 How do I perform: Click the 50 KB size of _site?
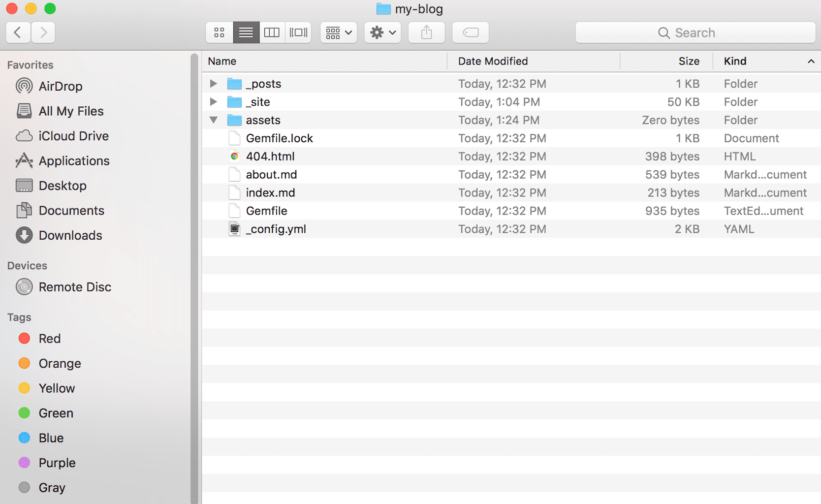[x=683, y=102]
